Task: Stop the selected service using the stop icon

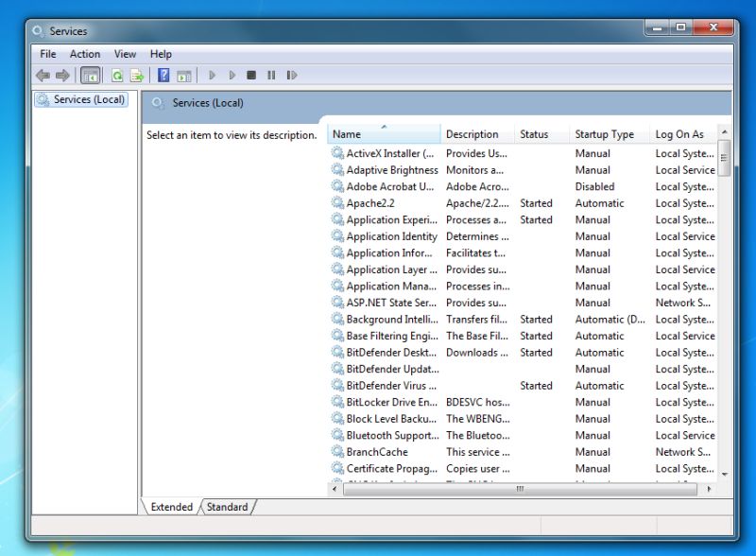Action: 250,75
